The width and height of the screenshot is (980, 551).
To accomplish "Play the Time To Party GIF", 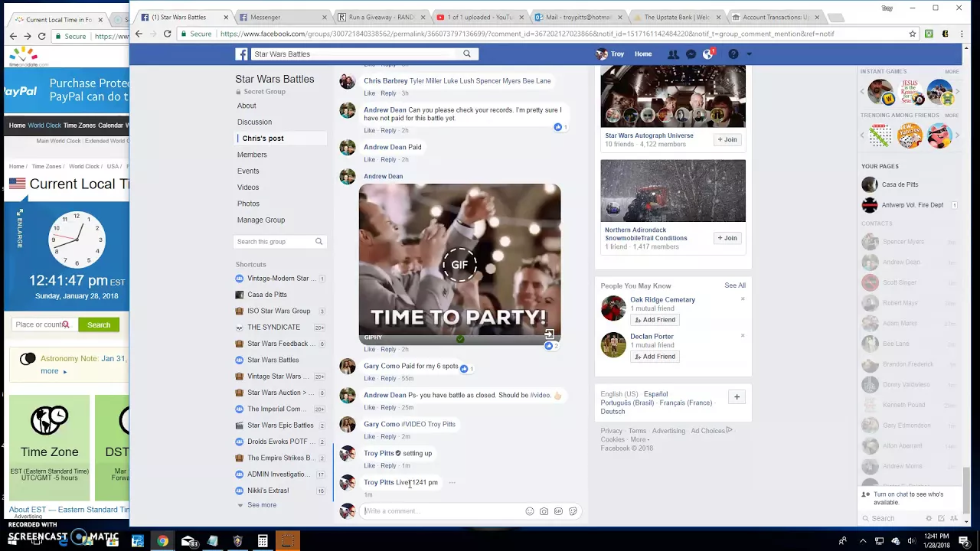I will click(459, 265).
